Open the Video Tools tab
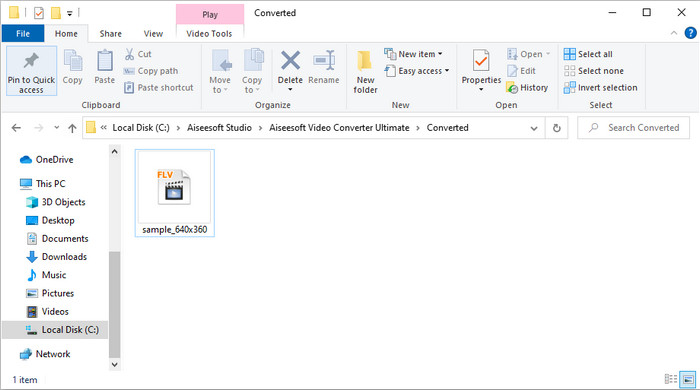This screenshot has width=700, height=390. click(x=209, y=33)
